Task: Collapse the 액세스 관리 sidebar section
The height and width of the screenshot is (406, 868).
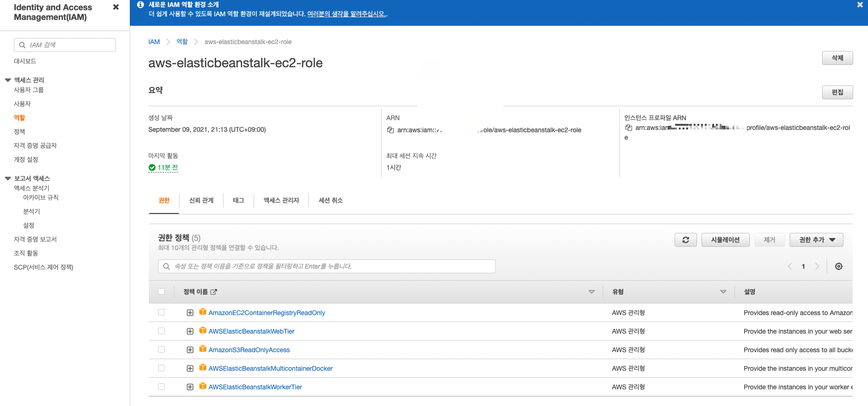Action: pos(8,80)
